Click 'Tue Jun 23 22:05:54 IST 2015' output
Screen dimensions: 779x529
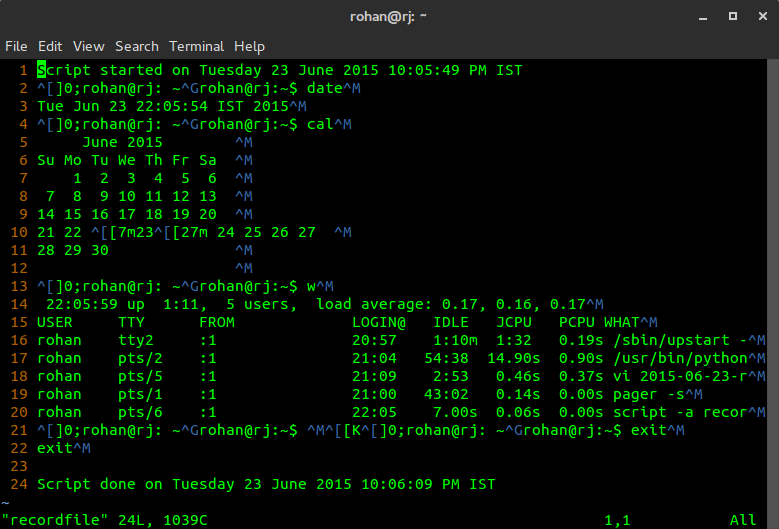tap(163, 106)
